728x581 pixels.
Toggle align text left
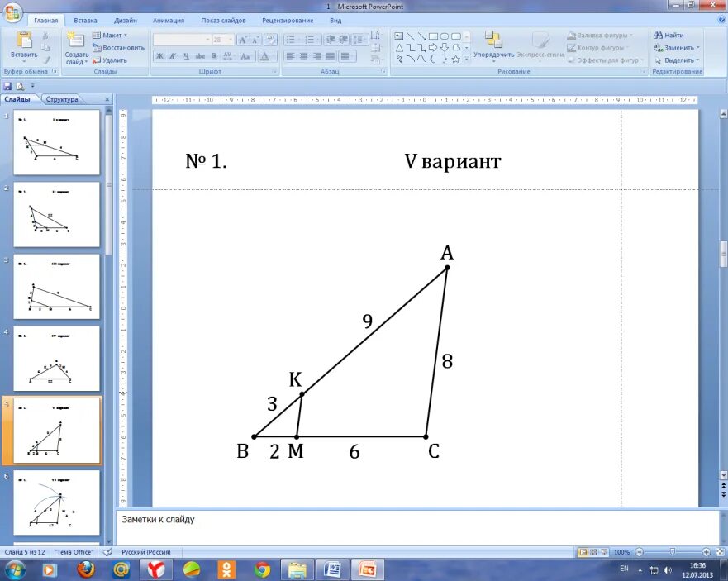(290, 56)
